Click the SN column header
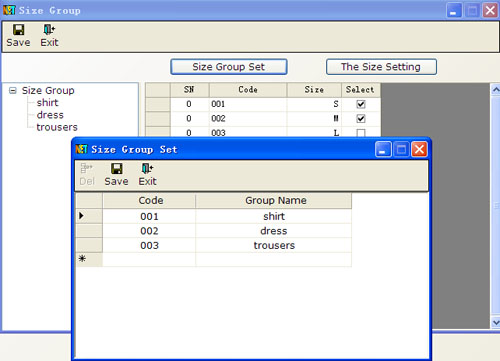 tap(189, 90)
